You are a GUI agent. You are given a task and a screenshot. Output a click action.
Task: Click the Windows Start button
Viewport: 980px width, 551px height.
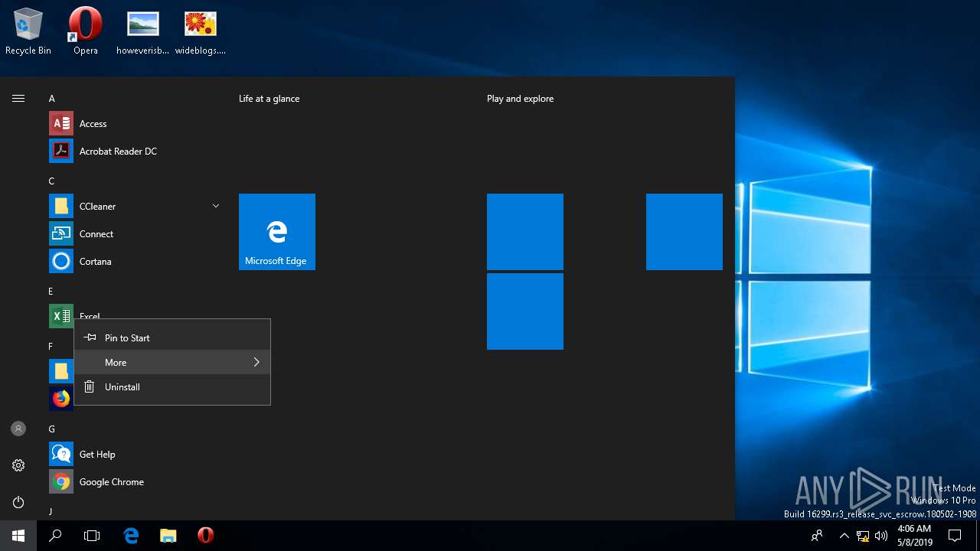point(18,536)
